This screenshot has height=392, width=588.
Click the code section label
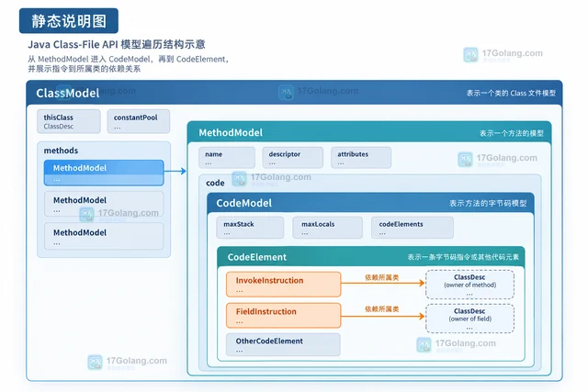coord(215,183)
